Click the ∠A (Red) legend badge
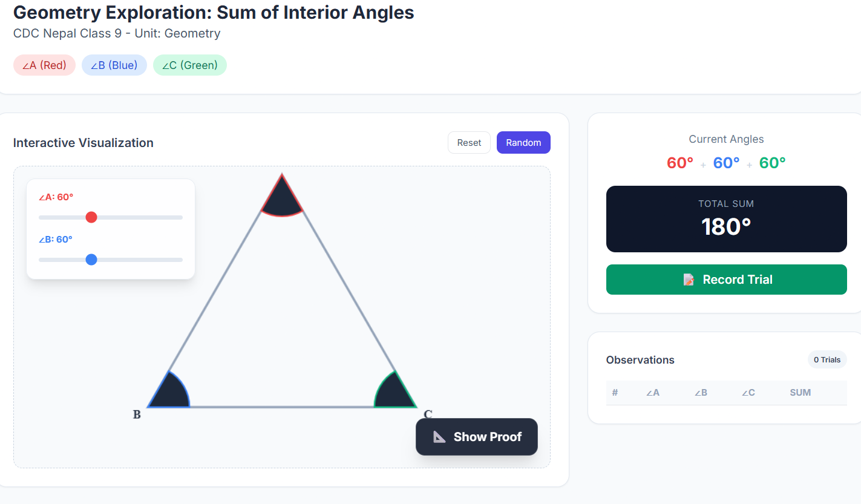The image size is (861, 504). (x=44, y=65)
